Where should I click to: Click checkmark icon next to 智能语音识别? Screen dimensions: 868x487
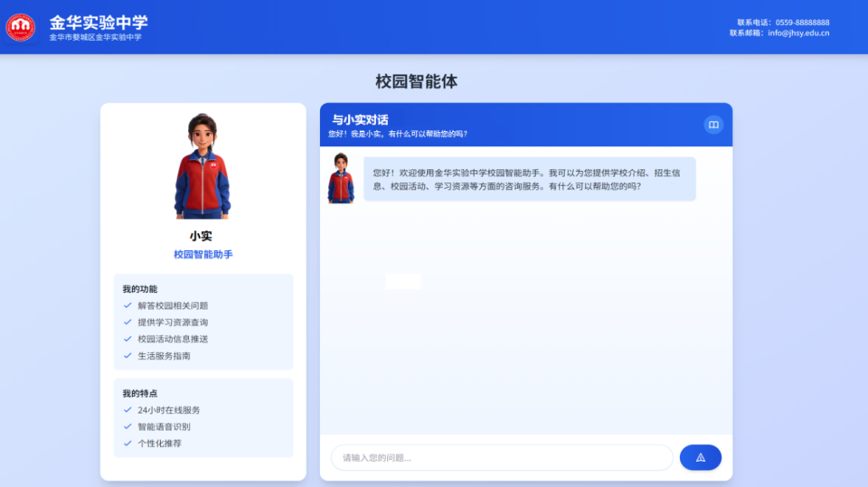click(127, 426)
